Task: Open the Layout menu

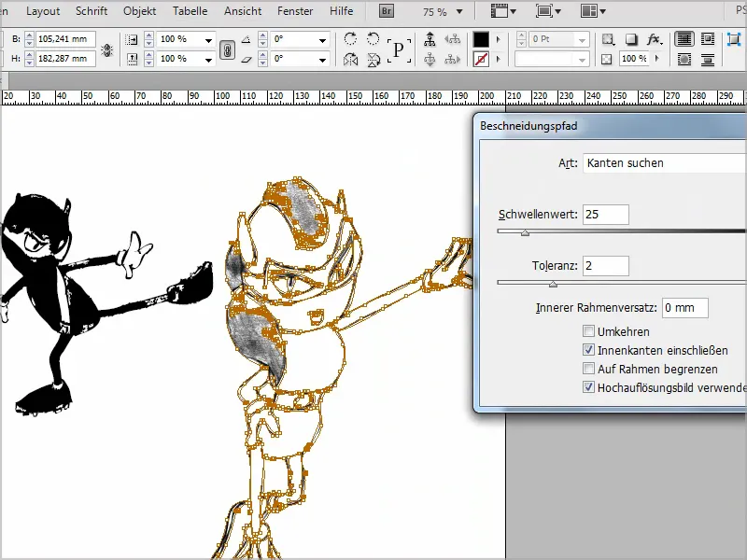Action: click(x=43, y=11)
